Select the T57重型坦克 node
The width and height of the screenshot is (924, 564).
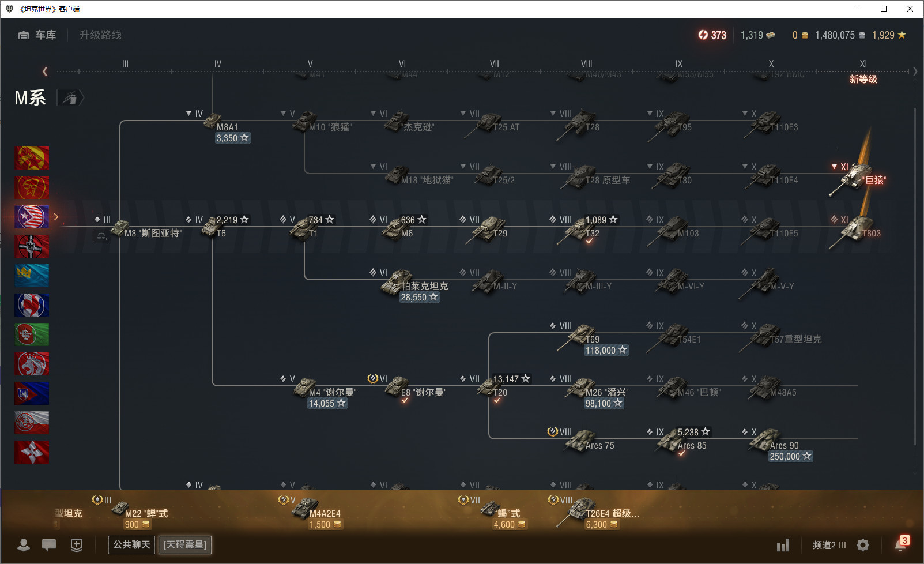point(781,337)
